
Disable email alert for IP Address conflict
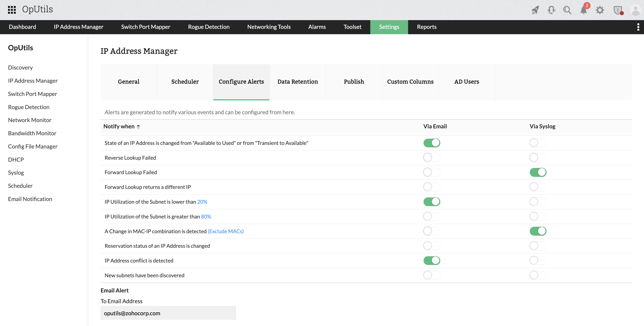[432, 260]
